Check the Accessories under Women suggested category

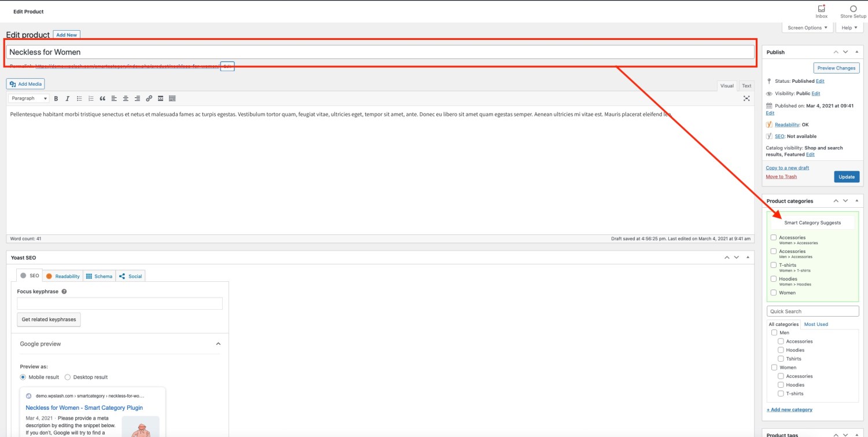774,237
